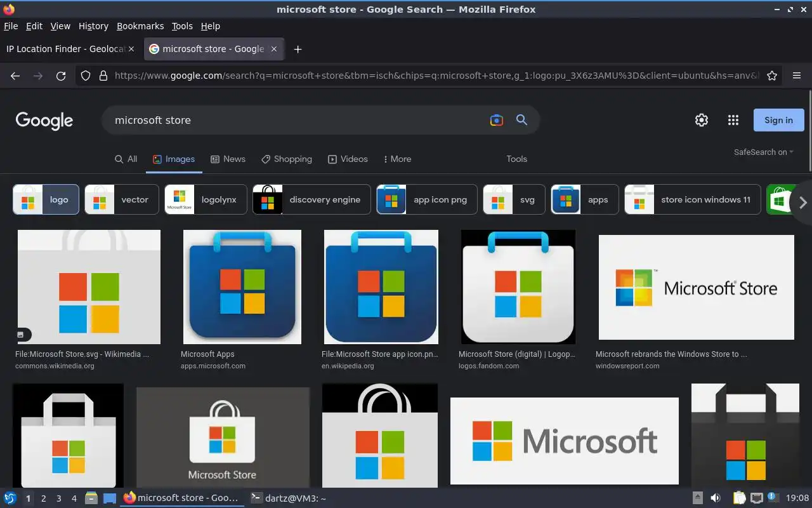Close the IP Location Finder tab
812x508 pixels.
tap(131, 49)
